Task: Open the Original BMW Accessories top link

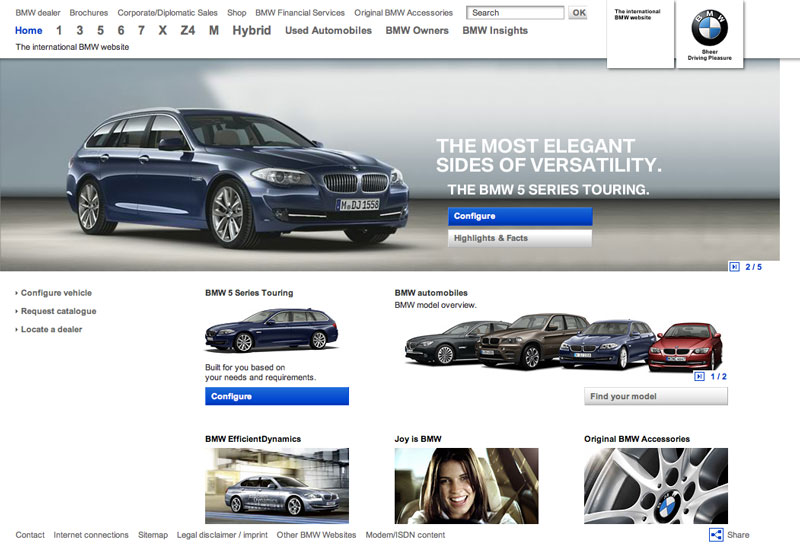Action: [x=404, y=13]
